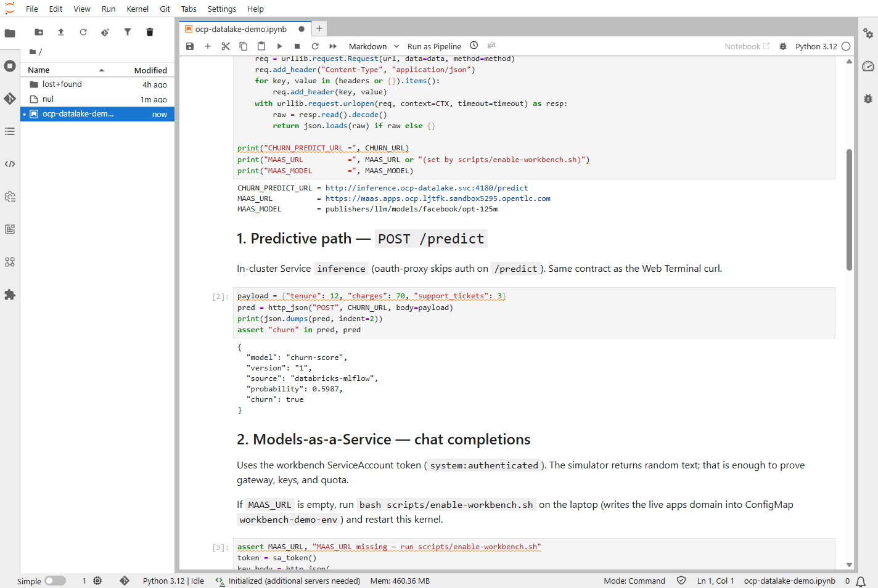The image size is (878, 588).
Task: Open the lost+found folder
Action: 99,84
